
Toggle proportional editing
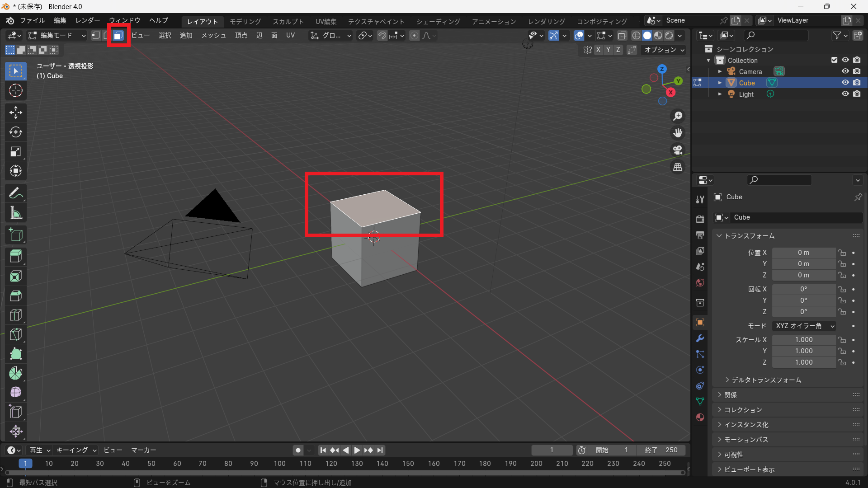[x=414, y=35]
